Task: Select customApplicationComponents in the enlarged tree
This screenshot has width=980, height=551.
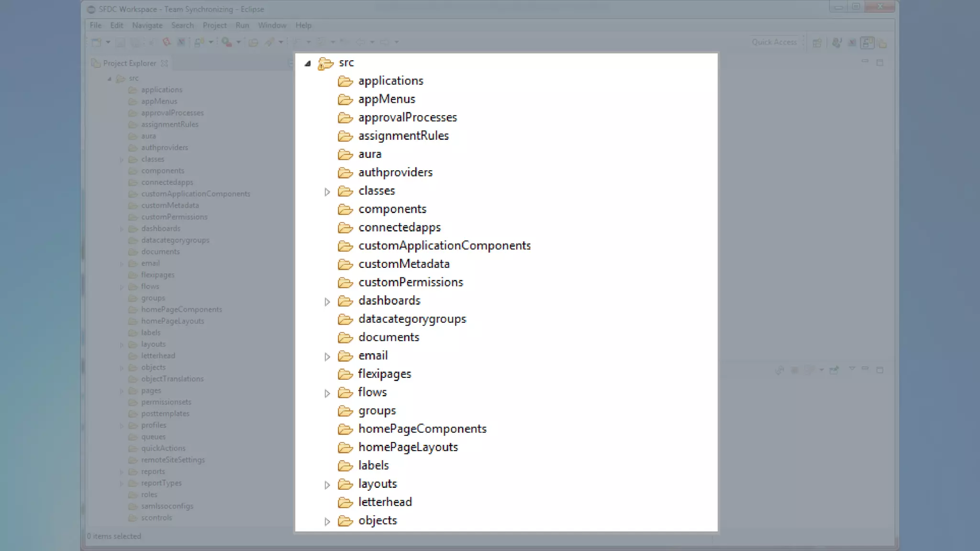Action: click(x=444, y=246)
